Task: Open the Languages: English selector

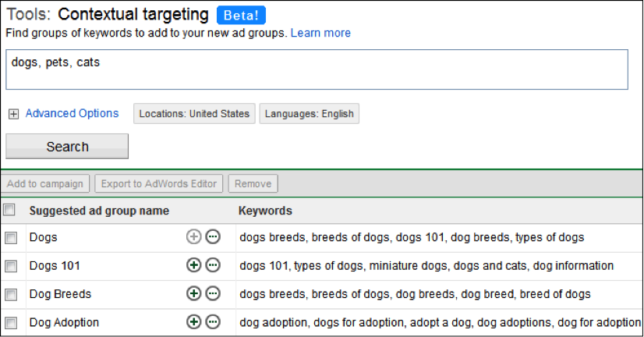Action: [310, 113]
